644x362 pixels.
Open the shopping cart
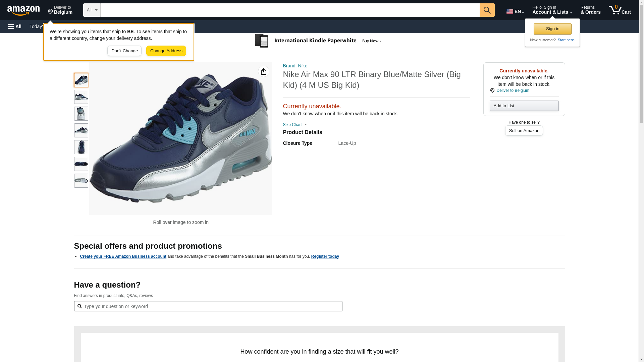(620, 10)
